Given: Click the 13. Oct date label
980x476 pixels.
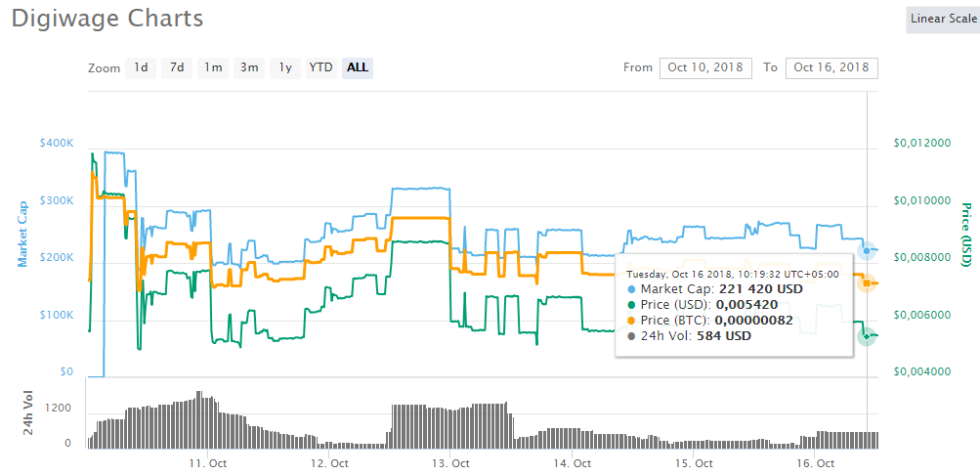Looking at the screenshot, I should [450, 464].
